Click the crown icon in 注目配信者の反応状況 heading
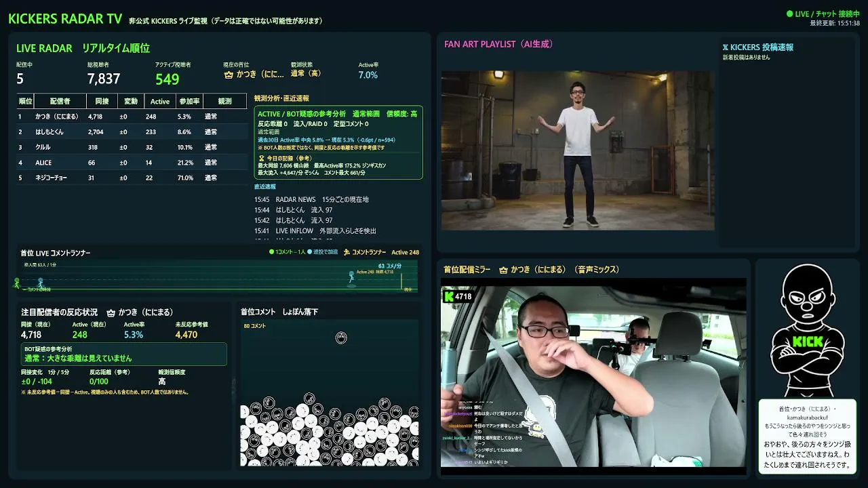Image resolution: width=868 pixels, height=488 pixels. click(x=111, y=312)
